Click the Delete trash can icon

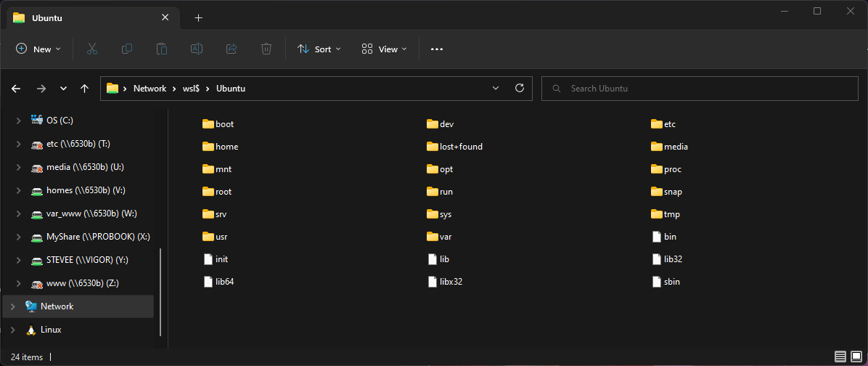point(266,49)
